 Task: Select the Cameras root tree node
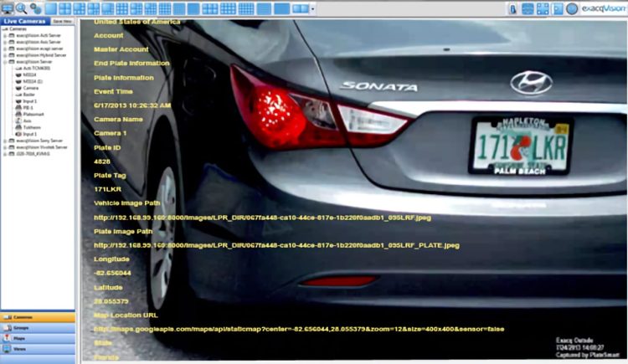click(18, 28)
